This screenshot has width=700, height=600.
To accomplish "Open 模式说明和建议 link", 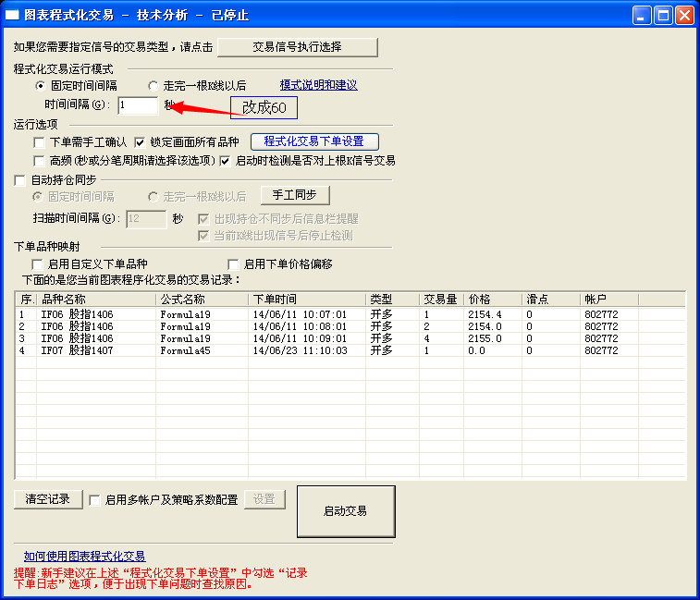I will [318, 85].
